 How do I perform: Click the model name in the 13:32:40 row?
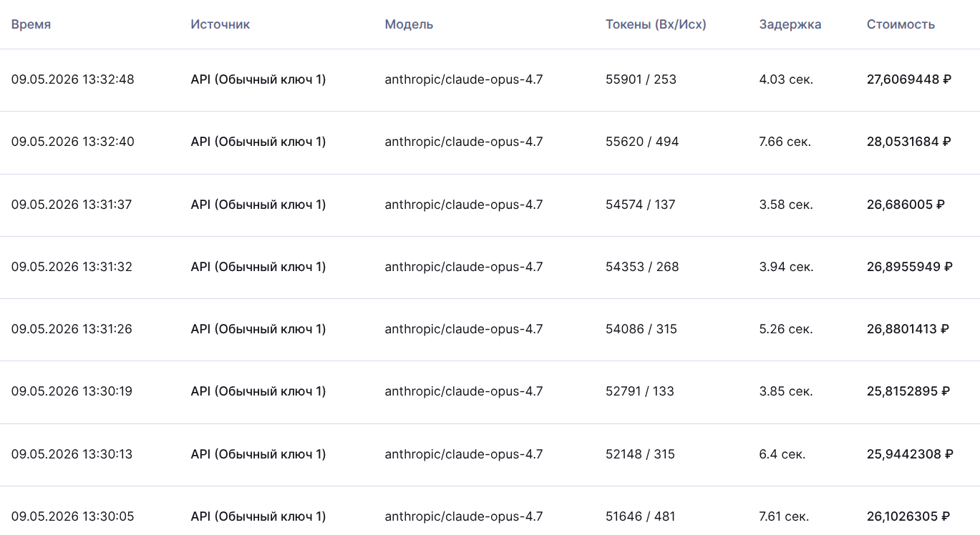pos(464,142)
